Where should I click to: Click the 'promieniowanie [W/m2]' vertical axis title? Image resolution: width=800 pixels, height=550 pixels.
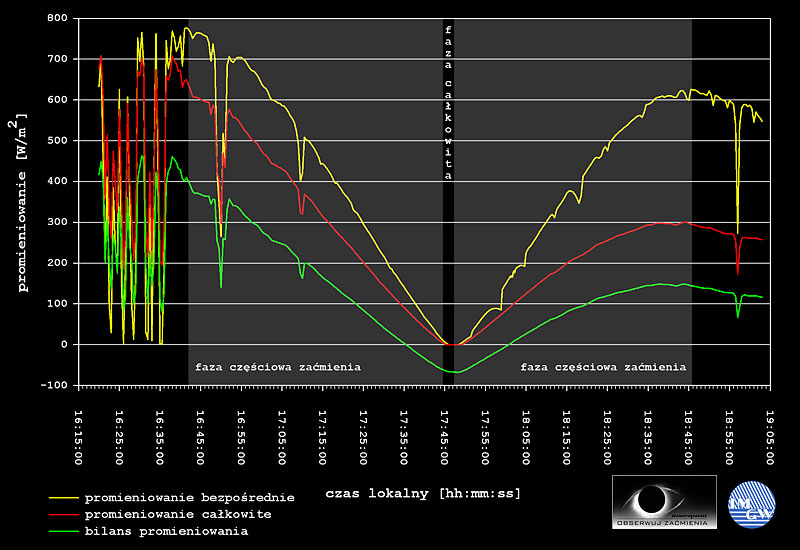pyautogui.click(x=20, y=203)
